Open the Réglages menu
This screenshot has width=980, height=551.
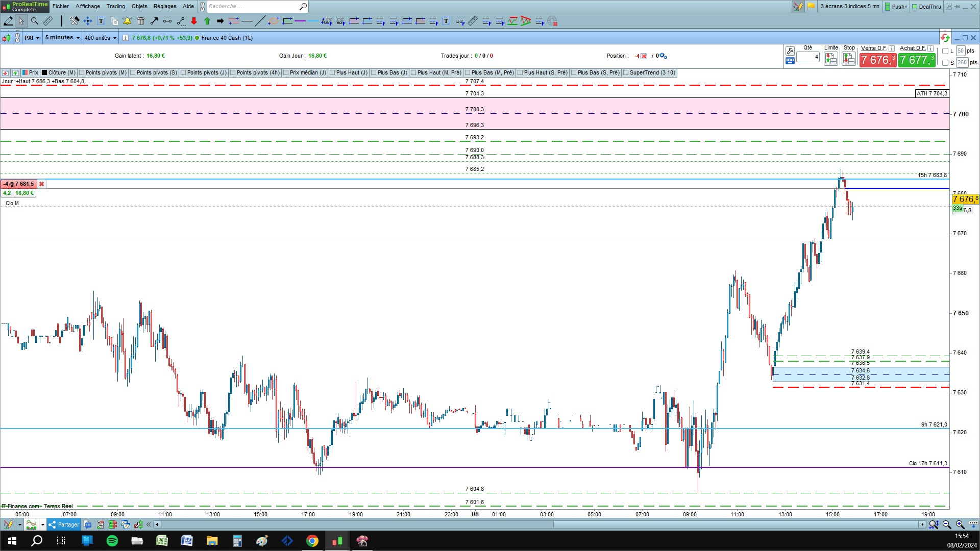[x=164, y=6]
